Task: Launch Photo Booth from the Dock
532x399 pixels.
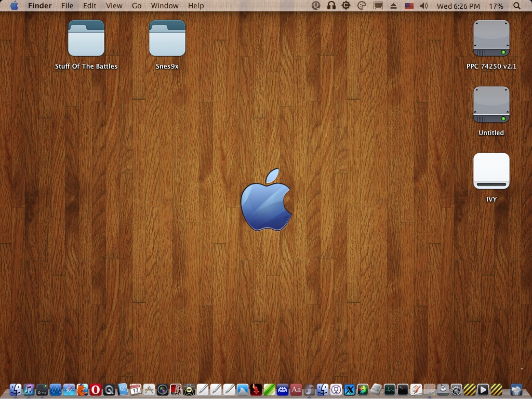Action: pos(176,390)
